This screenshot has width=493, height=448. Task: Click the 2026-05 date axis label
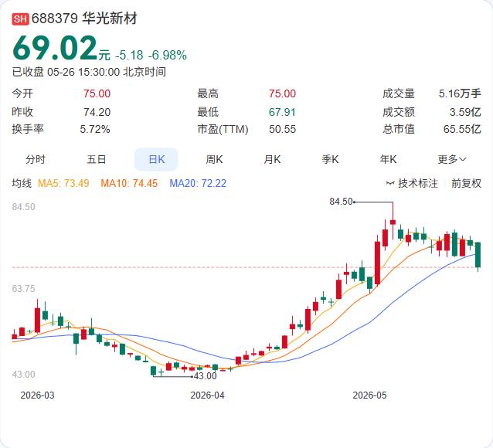[x=369, y=395]
